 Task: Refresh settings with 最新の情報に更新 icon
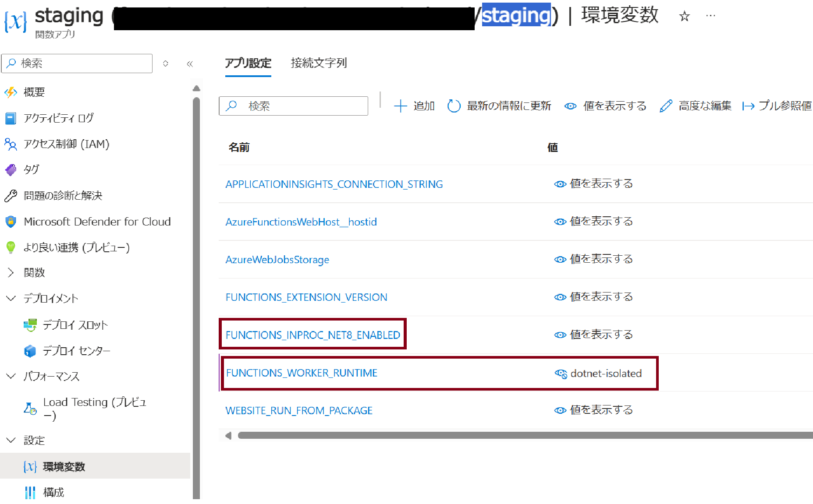click(x=454, y=106)
